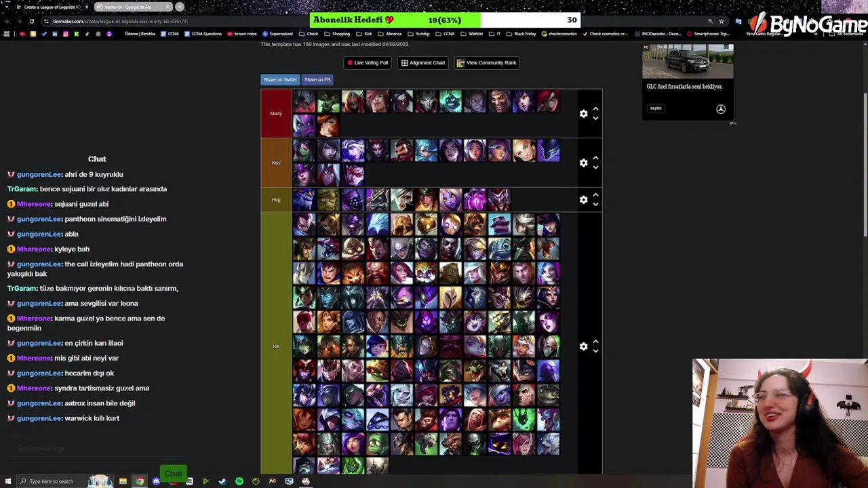Screen dimensions: 868x488
Task: Pick Jhin portrait in Marry tier
Action: point(426,102)
